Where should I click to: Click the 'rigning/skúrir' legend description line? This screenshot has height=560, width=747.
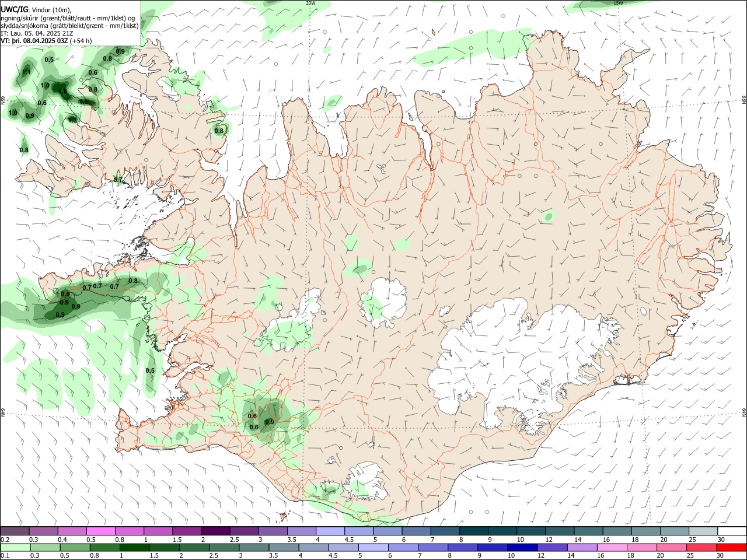pos(68,18)
